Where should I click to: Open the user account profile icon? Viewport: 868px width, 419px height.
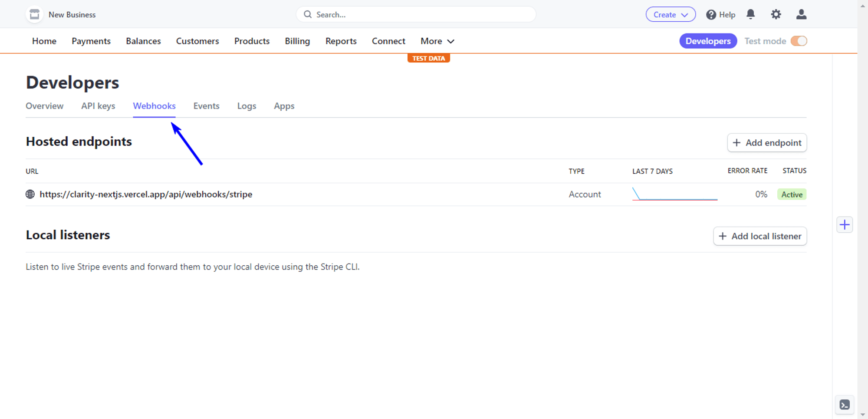[x=801, y=14]
